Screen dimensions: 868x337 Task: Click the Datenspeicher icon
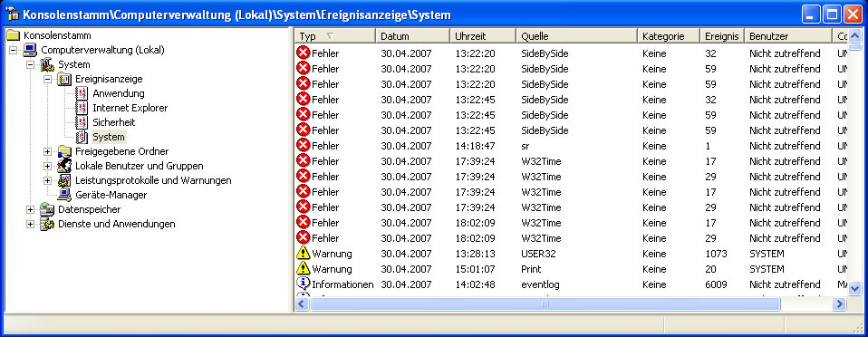(48, 209)
